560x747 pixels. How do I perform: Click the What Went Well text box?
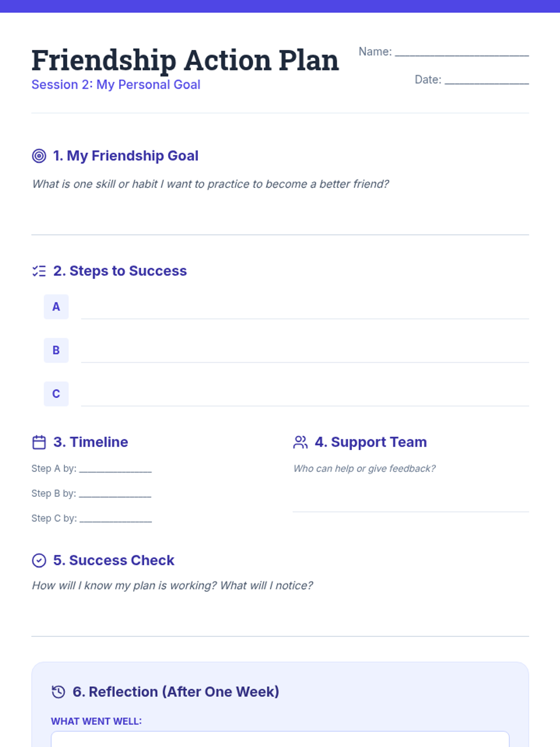click(280, 739)
